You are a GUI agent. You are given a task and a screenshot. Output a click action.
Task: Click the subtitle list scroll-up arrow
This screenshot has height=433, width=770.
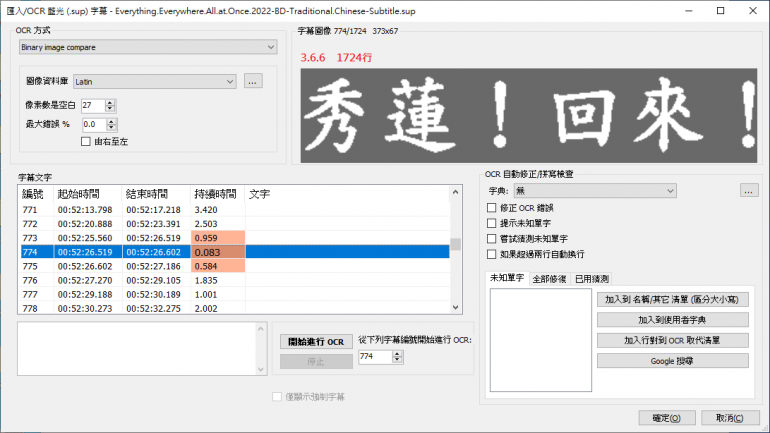456,192
